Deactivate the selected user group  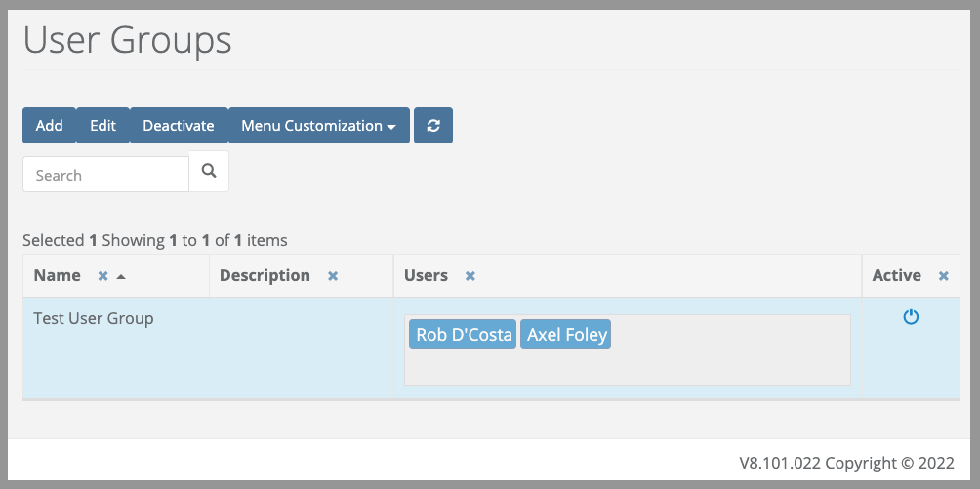(179, 126)
